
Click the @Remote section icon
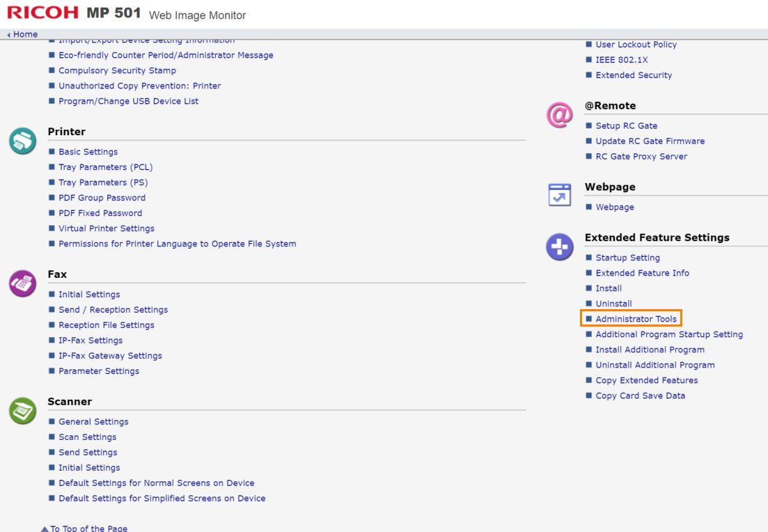click(559, 115)
